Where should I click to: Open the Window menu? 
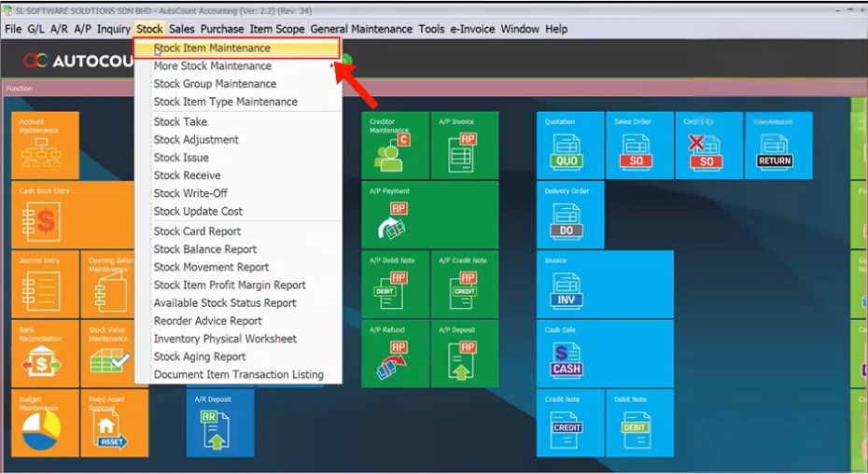pyautogui.click(x=520, y=29)
